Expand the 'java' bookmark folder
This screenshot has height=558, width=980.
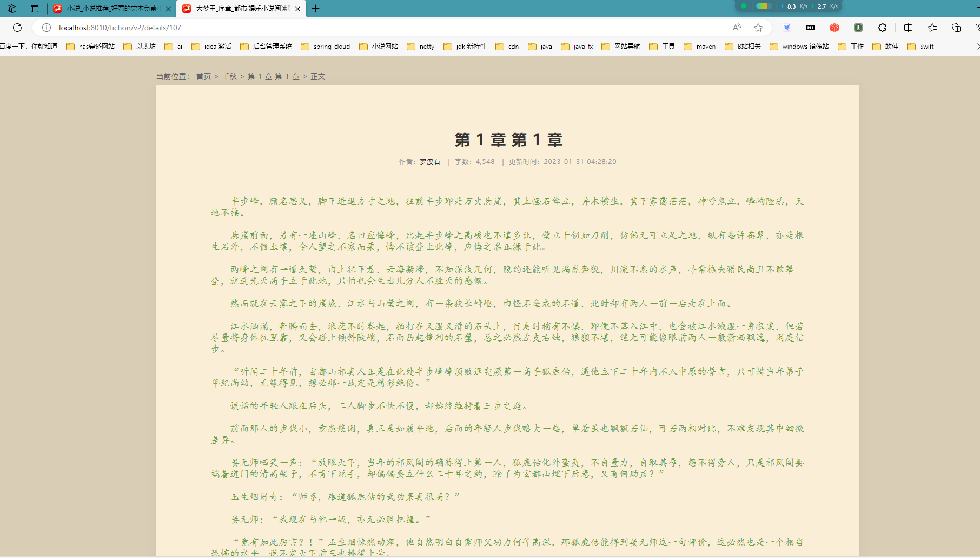pos(540,47)
